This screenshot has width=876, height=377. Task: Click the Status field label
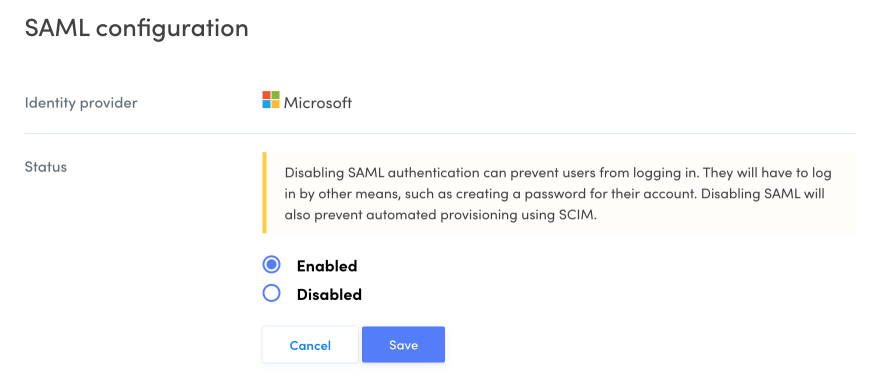pos(46,166)
